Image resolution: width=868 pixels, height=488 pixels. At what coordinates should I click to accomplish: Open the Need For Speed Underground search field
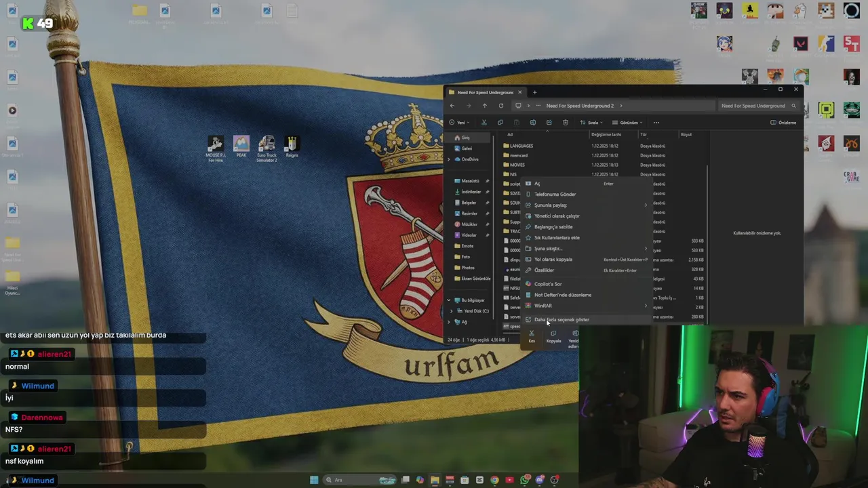[x=758, y=106]
